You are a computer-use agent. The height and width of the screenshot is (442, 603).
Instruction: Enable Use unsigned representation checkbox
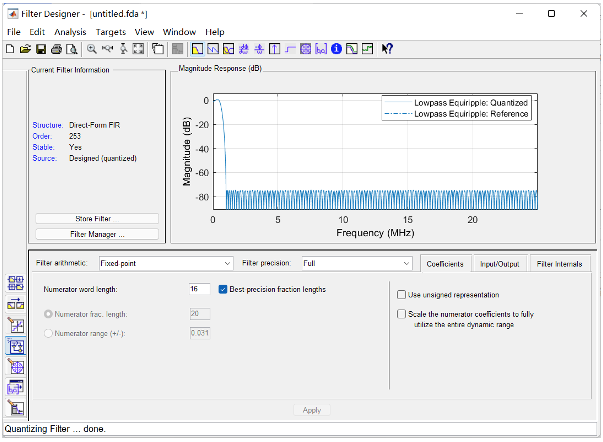401,295
